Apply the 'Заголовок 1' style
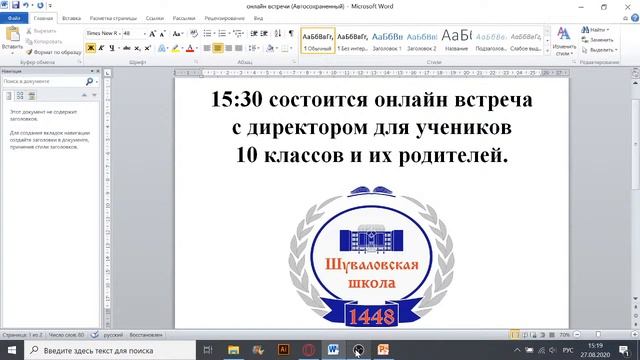This screenshot has height=360, width=640. [x=387, y=41]
